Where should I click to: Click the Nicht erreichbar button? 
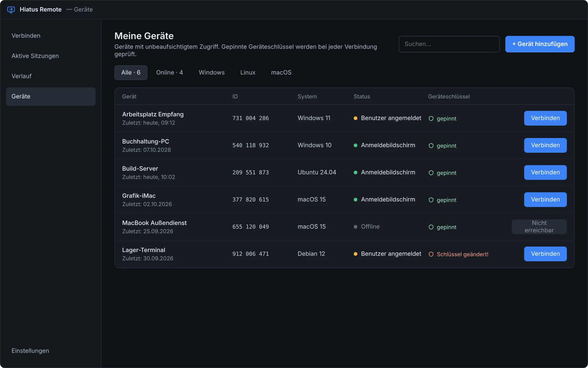pos(539,227)
